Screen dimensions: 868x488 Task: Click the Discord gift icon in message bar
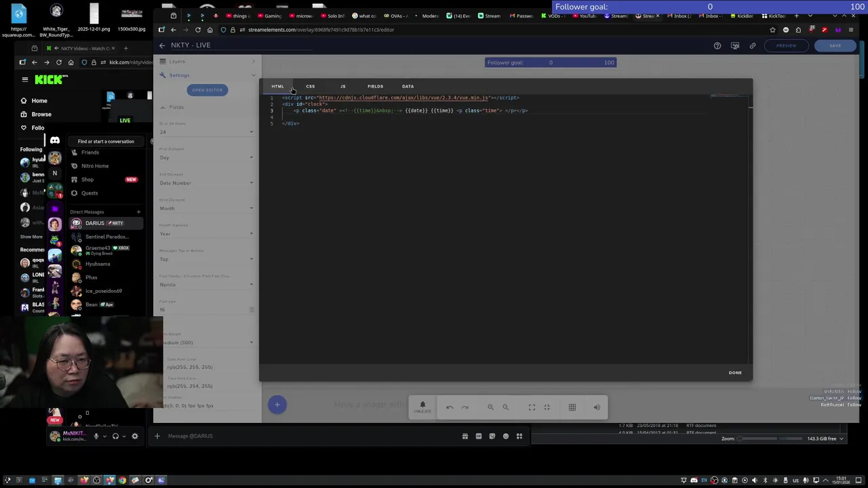click(x=465, y=436)
